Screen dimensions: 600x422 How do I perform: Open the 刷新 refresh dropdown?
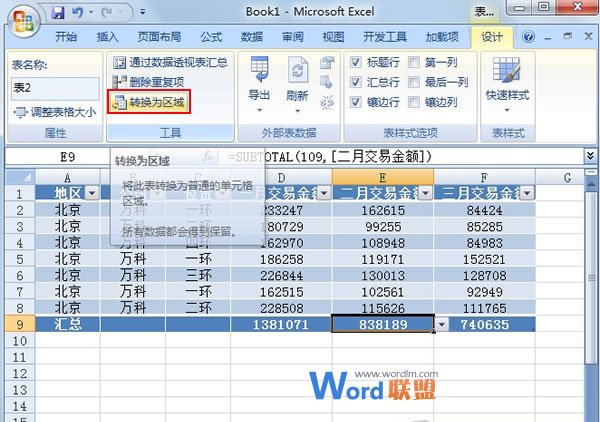tap(297, 85)
